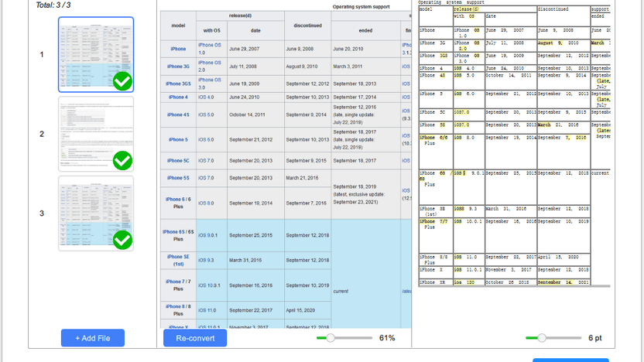Click the iOS 11.0 link
Viewport: 644px width, 362px height.
[207, 310]
